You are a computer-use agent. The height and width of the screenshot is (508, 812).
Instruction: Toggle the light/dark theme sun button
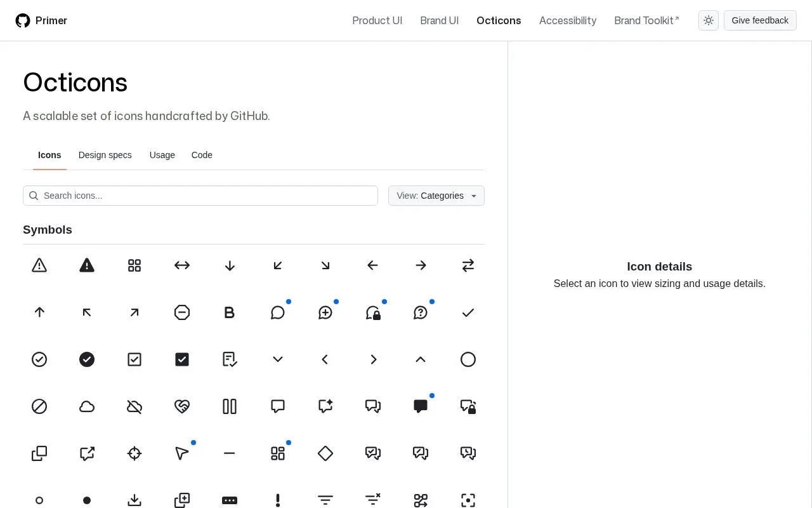tap(709, 20)
